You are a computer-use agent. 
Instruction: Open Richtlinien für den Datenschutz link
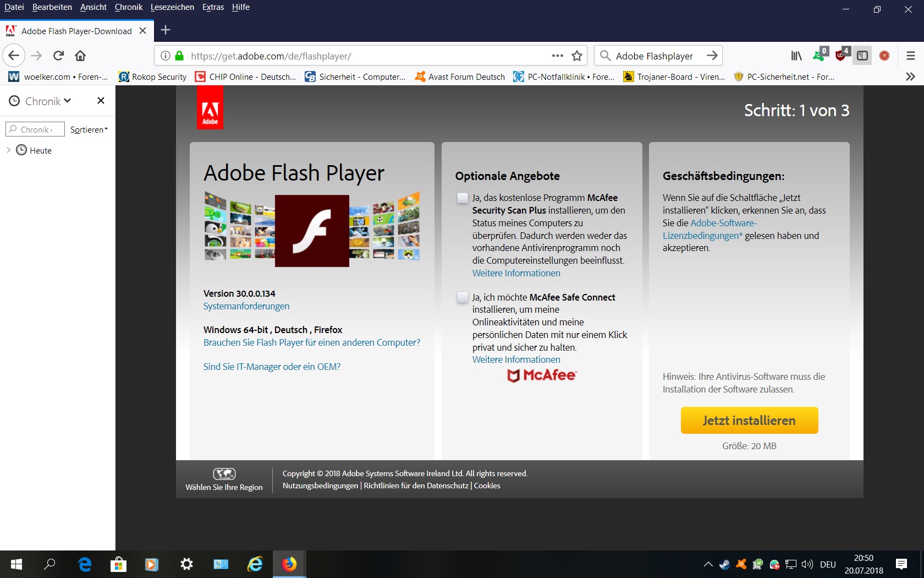[x=416, y=486]
